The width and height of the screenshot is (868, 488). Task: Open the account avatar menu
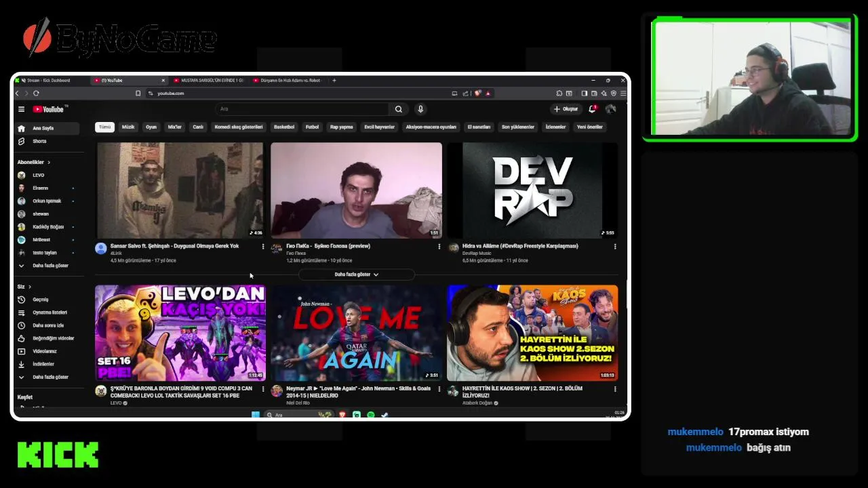[610, 109]
